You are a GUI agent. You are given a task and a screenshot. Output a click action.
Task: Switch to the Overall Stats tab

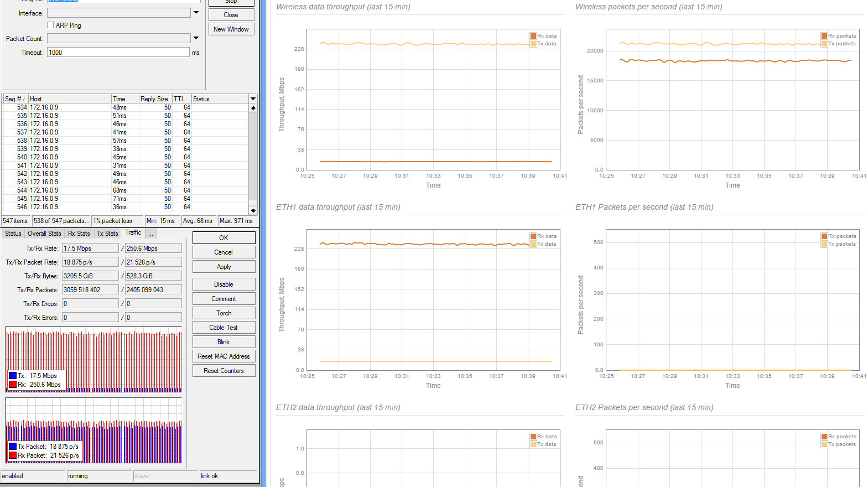click(44, 234)
